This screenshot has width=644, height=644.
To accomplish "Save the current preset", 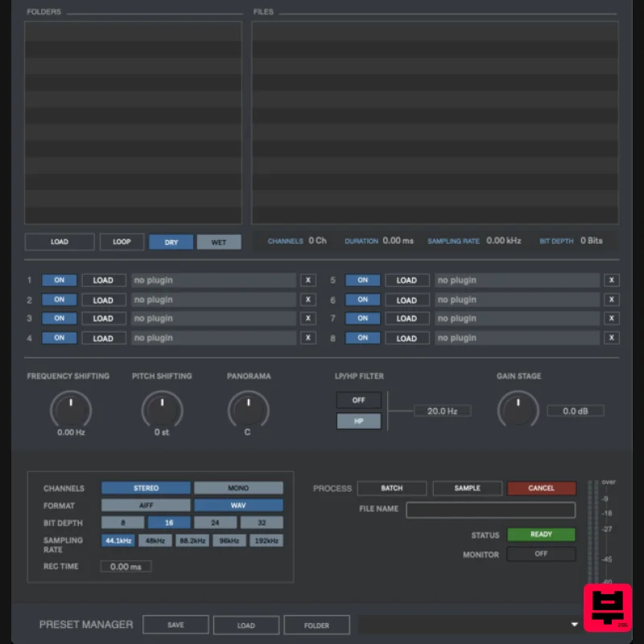I will [175, 624].
